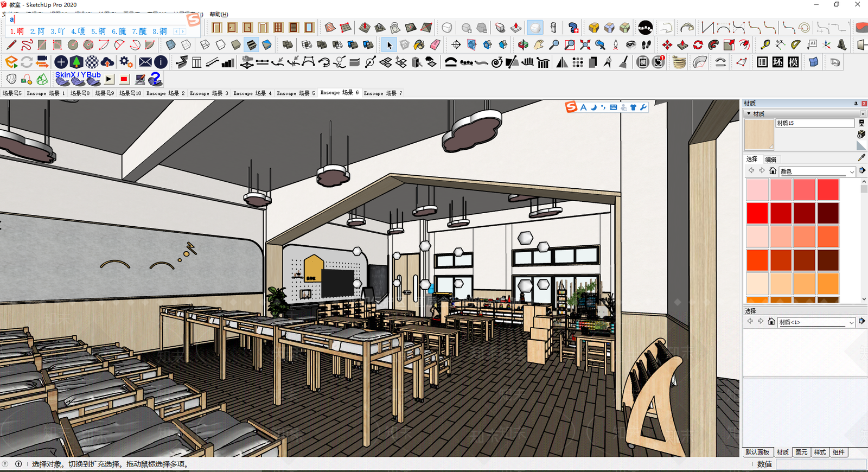The width and height of the screenshot is (868, 472).
Task: Activate the Pan hand tool
Action: (539, 45)
